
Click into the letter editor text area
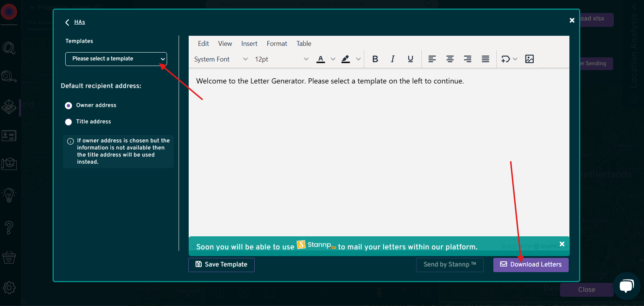379,153
